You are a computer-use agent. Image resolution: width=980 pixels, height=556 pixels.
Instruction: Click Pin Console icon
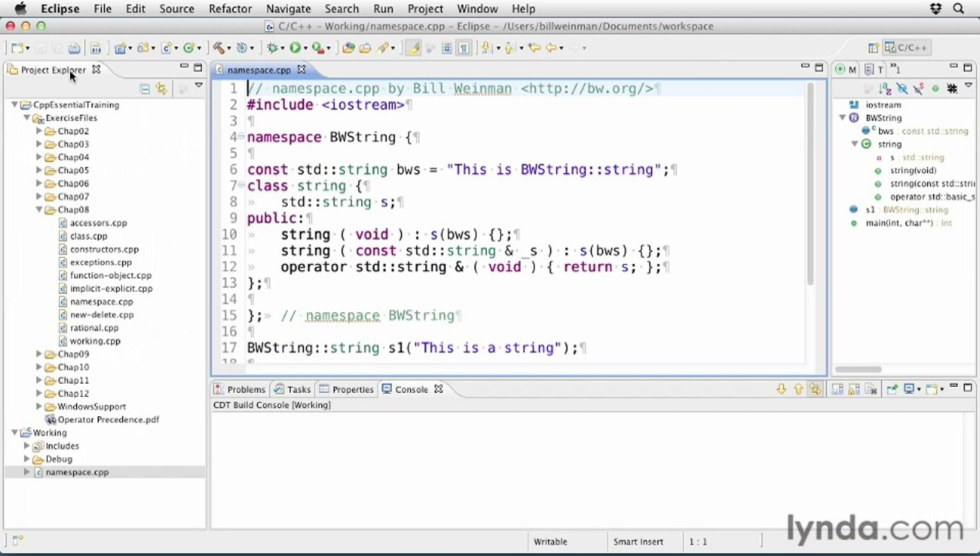893,389
